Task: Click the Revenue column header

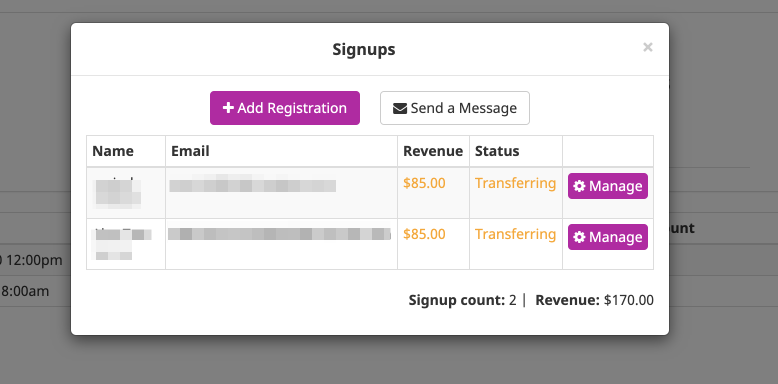Action: click(x=433, y=151)
